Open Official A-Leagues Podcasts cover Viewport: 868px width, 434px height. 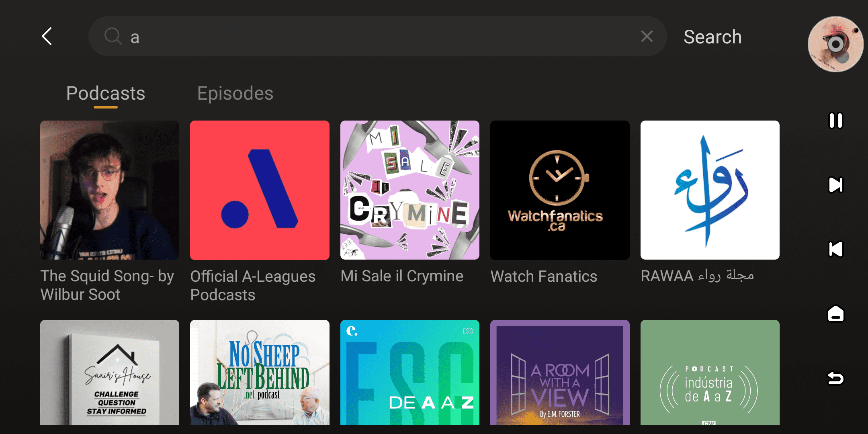[x=260, y=190]
